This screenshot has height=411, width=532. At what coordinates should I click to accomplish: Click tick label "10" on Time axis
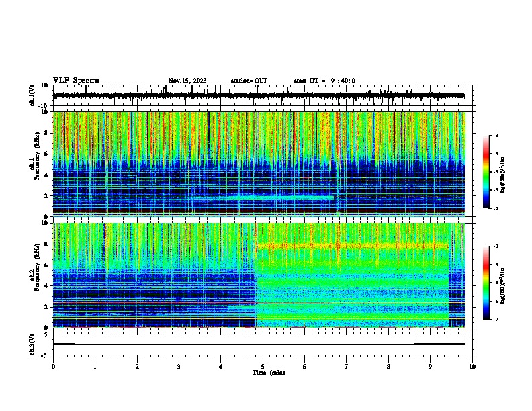pos(472,367)
